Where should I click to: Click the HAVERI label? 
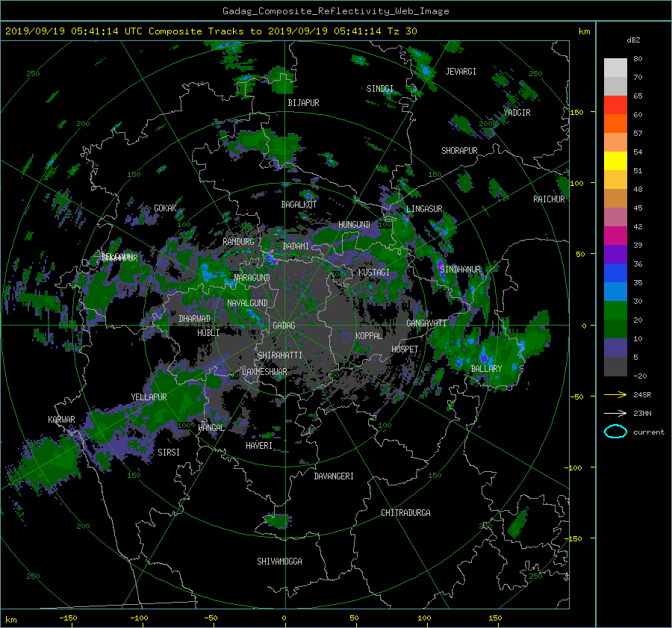[x=259, y=446]
